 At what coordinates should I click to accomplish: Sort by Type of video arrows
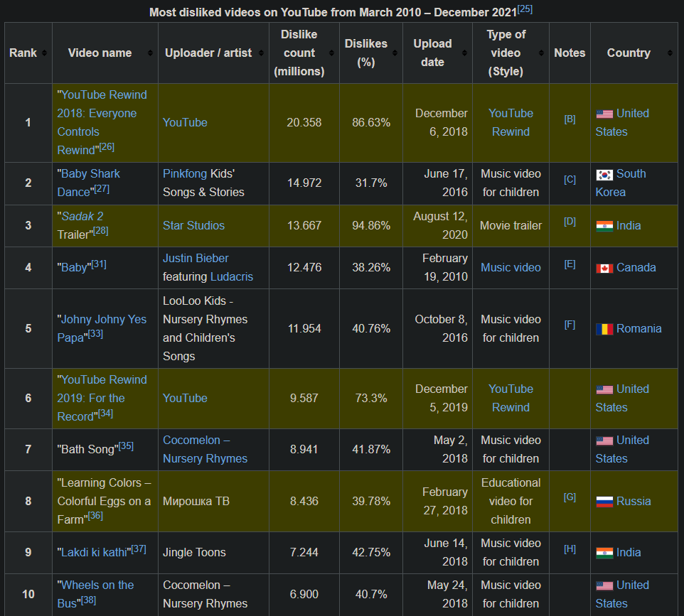541,53
